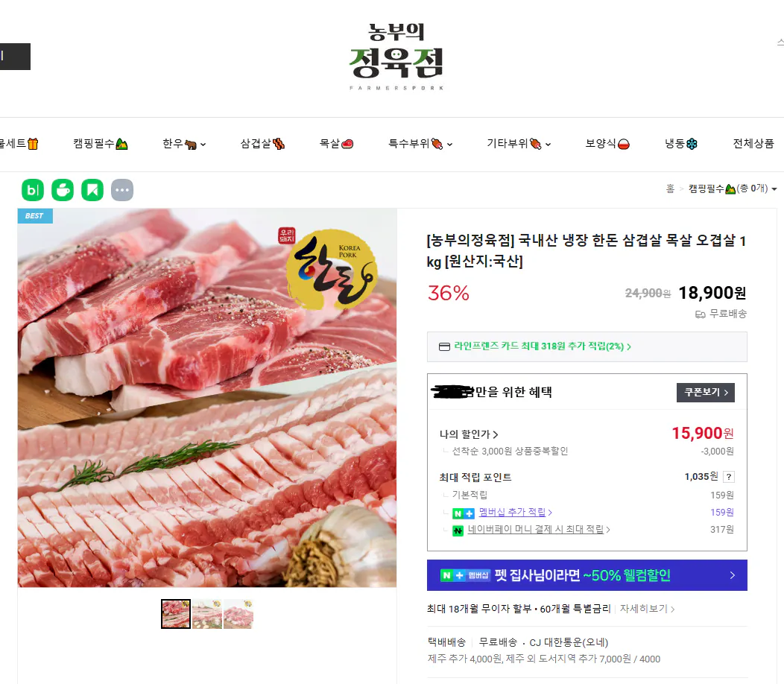Open the Naver Blog share icon
Screen dimensions: 784x684
pos(32,189)
